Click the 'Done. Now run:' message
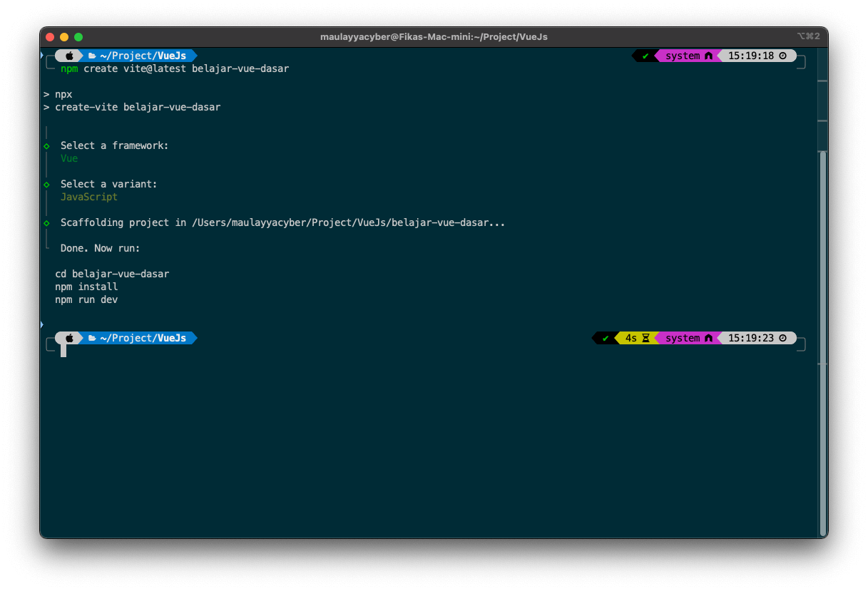 click(101, 248)
